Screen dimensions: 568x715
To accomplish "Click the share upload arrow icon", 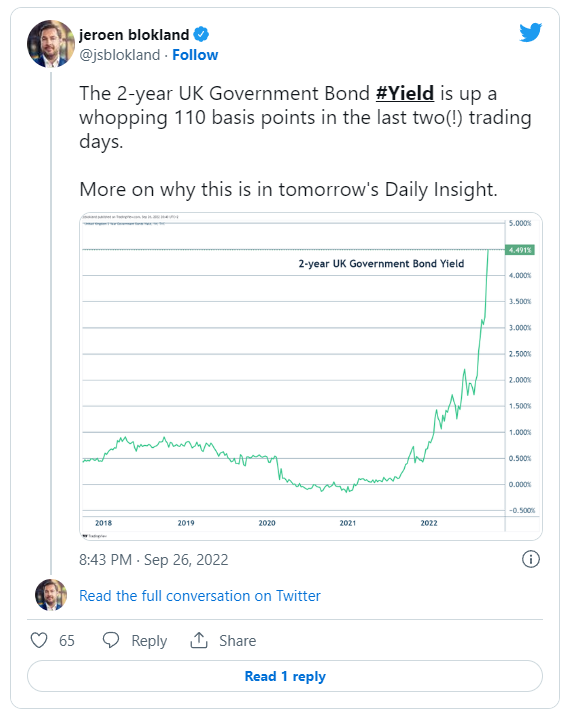I will pyautogui.click(x=199, y=640).
